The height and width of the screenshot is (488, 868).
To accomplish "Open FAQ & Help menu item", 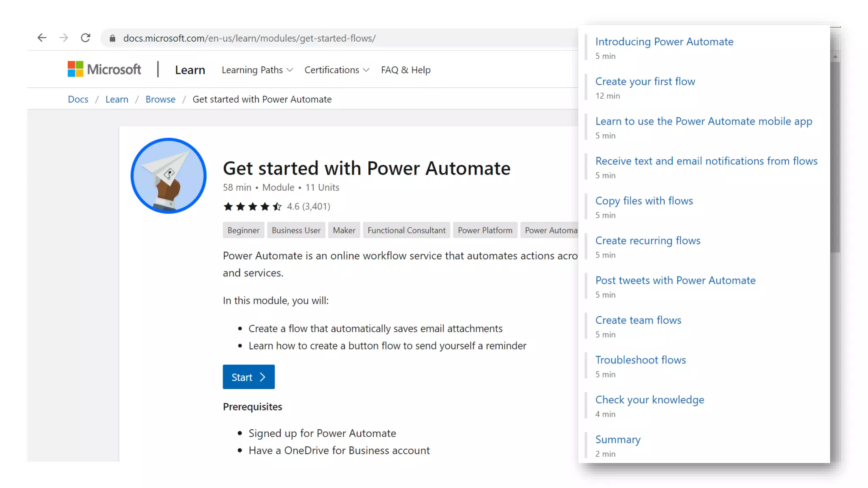I will coord(406,70).
